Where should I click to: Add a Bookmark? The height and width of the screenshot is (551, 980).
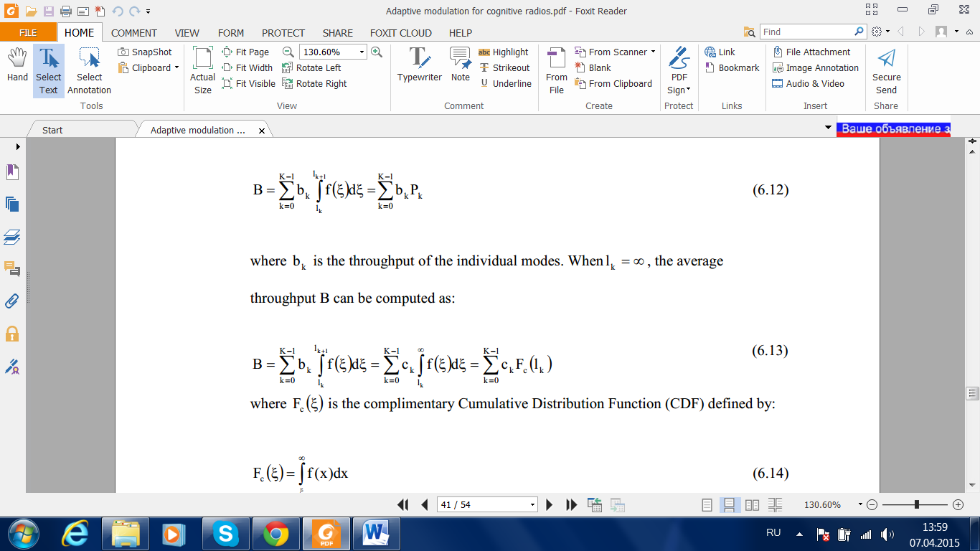point(732,67)
